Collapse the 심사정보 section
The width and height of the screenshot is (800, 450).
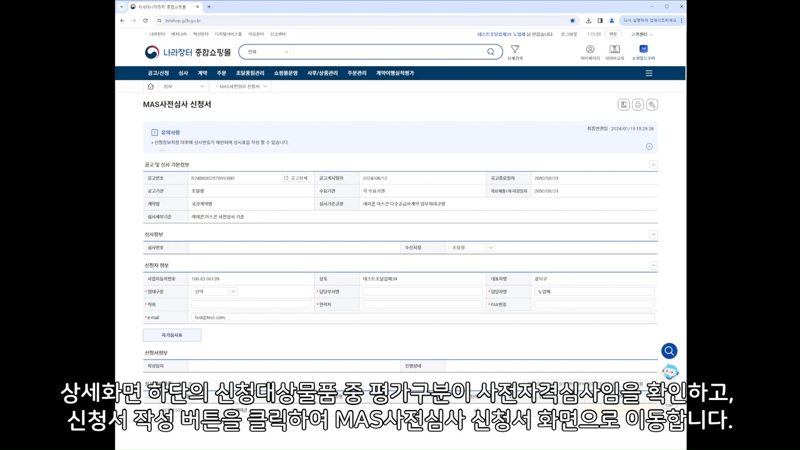click(x=653, y=235)
